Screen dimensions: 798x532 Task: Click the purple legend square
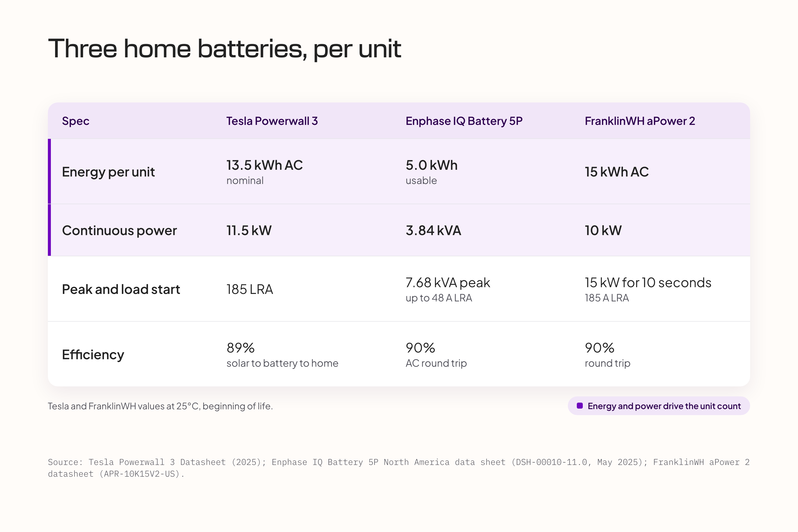point(580,406)
